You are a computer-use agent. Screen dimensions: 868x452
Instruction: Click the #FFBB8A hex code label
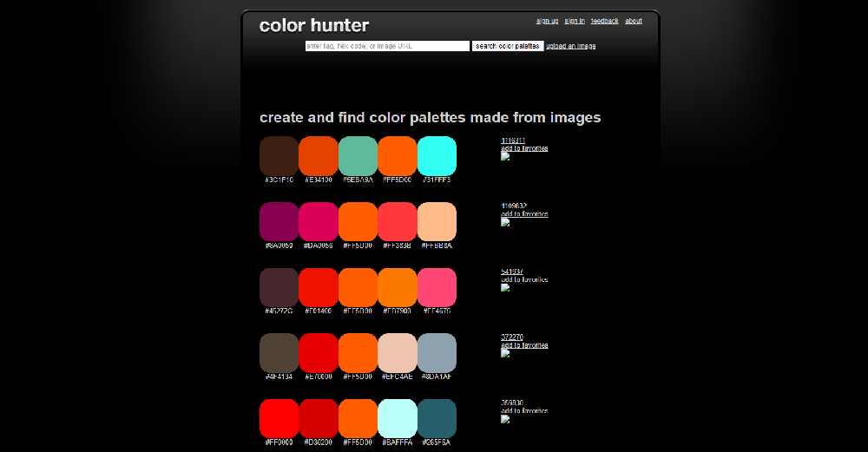pos(437,246)
